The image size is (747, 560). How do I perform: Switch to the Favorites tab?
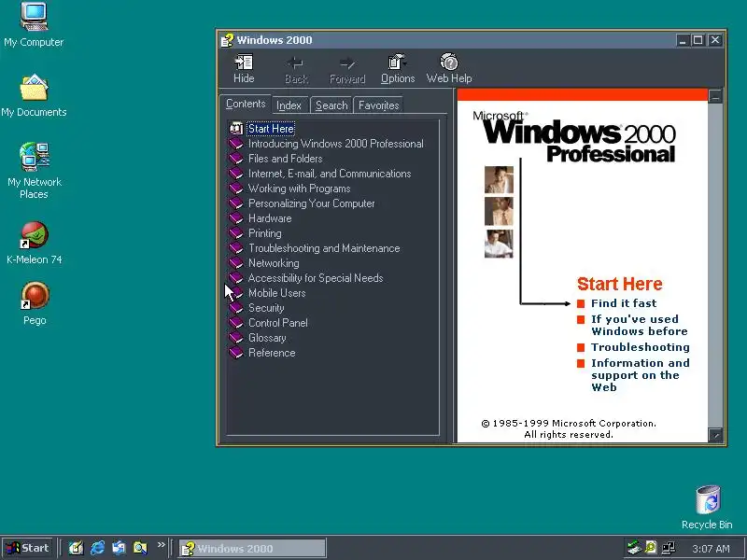tap(379, 105)
